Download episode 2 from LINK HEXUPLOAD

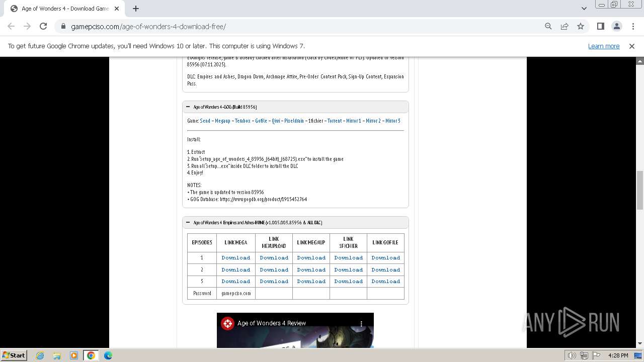coord(274,269)
